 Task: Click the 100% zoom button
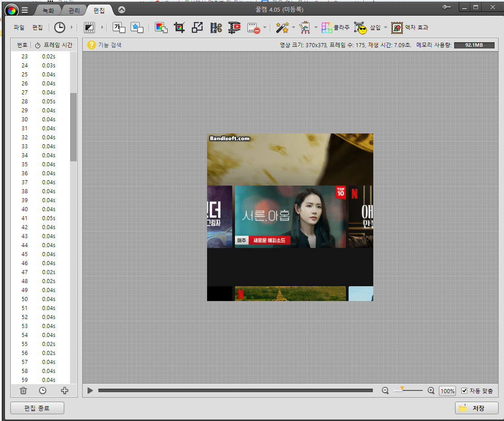pos(447,391)
